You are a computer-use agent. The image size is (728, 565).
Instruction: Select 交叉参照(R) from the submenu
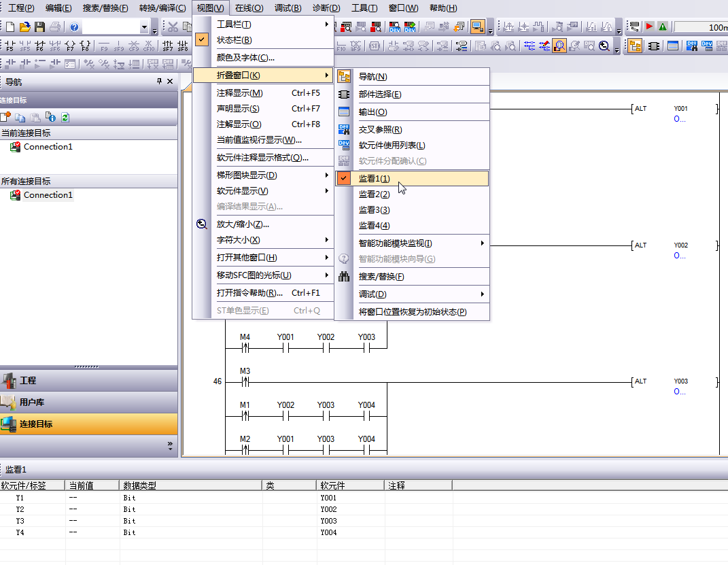pos(380,129)
